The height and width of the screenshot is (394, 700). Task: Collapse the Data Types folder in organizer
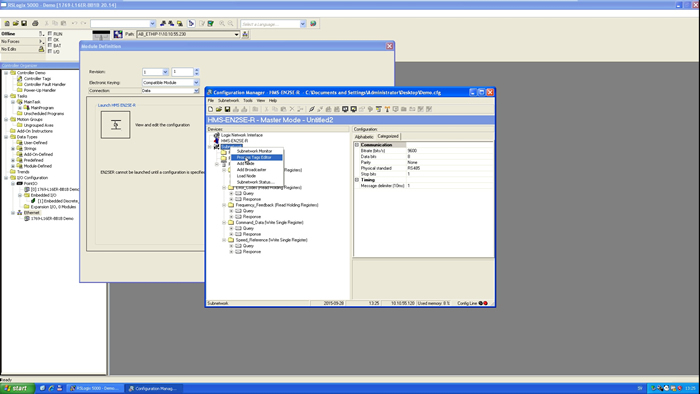pyautogui.click(x=6, y=137)
